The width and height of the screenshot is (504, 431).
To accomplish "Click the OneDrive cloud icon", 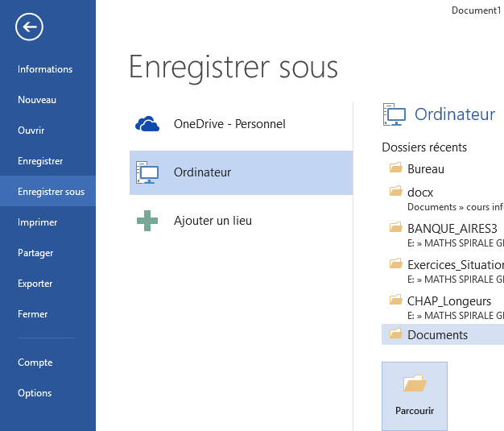I will click(147, 124).
